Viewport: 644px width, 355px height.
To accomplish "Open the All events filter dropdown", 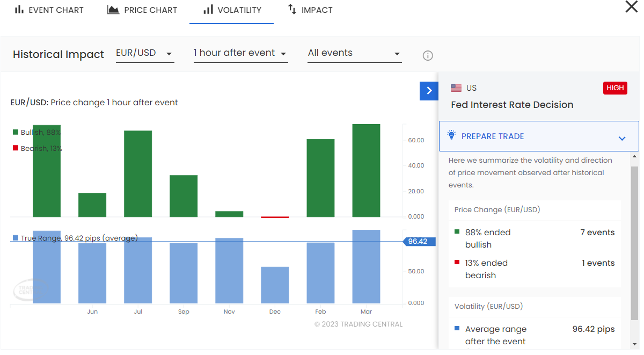I will click(354, 53).
